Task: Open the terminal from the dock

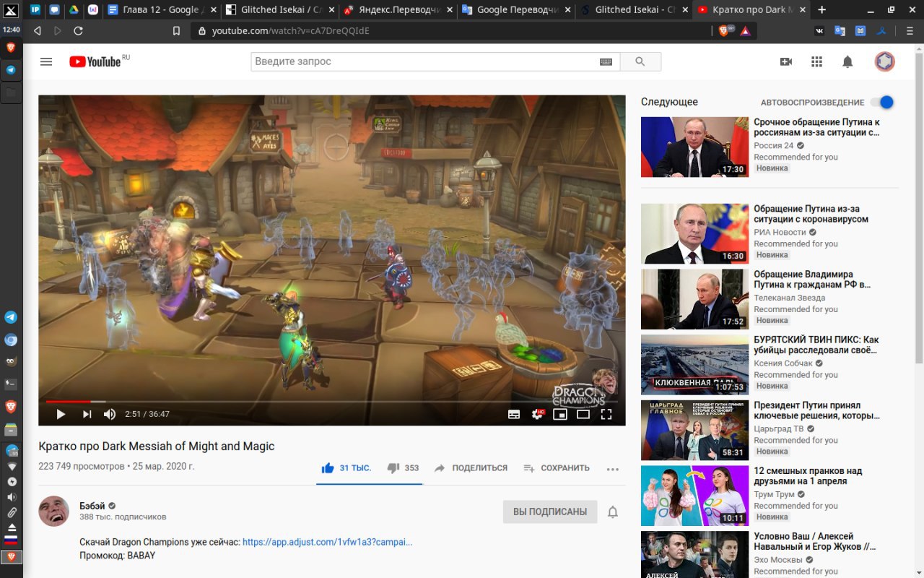Action: click(11, 384)
